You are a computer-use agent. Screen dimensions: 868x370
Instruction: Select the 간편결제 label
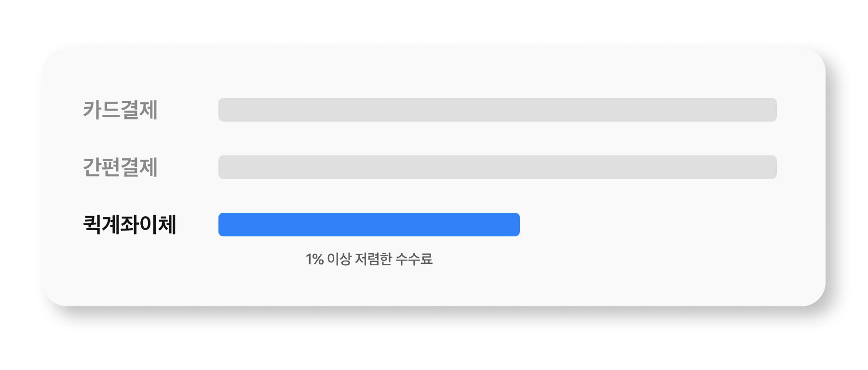(x=120, y=167)
